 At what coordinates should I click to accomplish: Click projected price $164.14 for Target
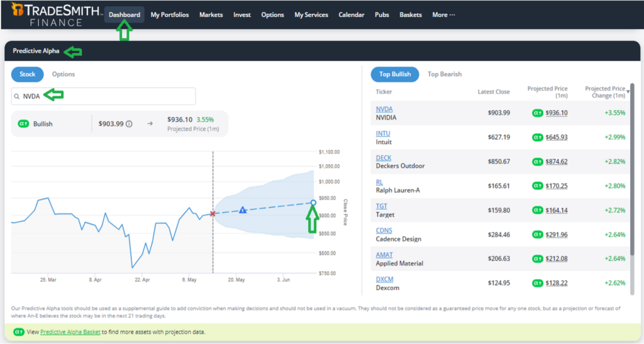pos(557,210)
